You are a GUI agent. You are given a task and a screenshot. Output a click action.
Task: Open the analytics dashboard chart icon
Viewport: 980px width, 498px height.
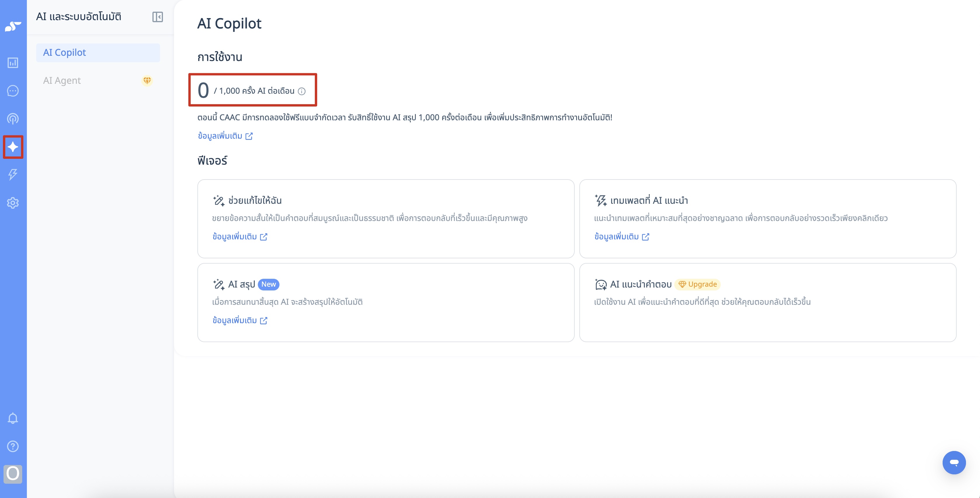[13, 63]
